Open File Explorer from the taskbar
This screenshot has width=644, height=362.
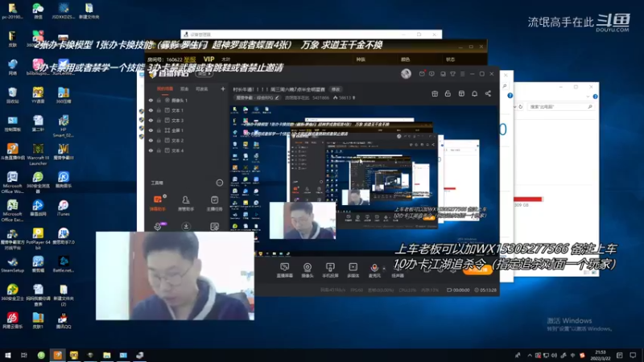107,356
